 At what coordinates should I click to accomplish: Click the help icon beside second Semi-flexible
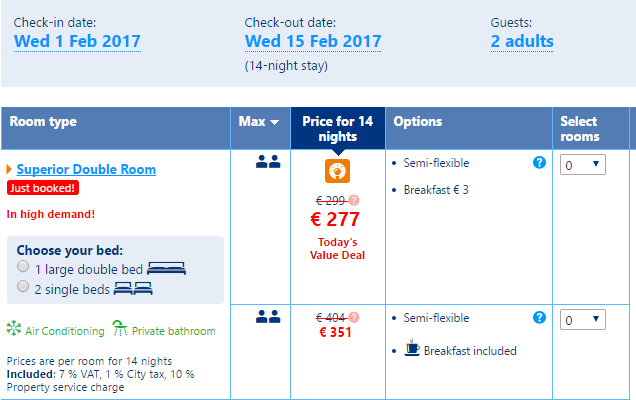(539, 317)
